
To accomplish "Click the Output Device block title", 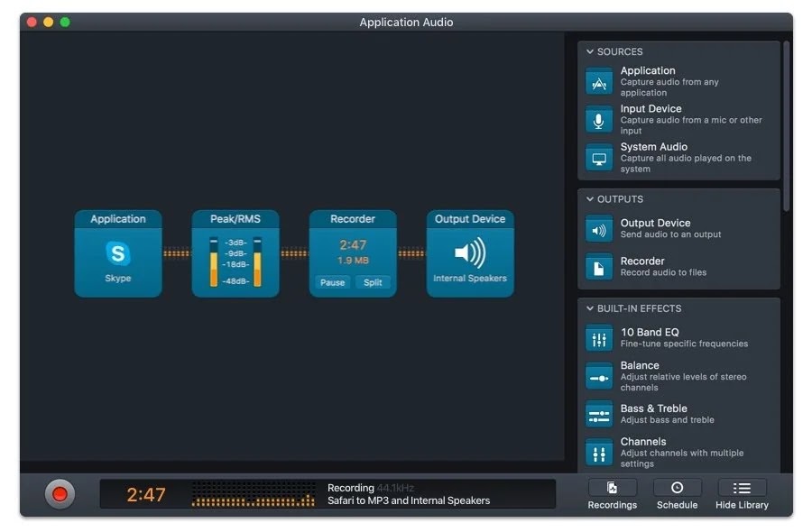I will tap(470, 219).
